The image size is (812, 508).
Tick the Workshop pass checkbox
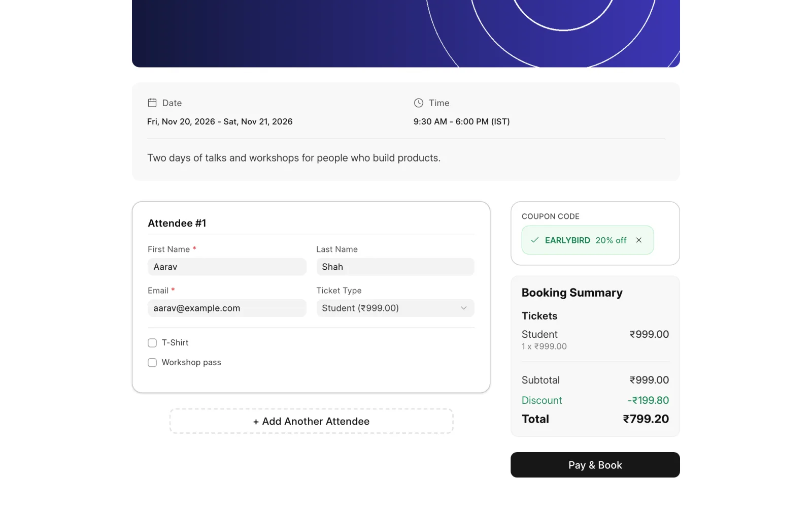(x=152, y=363)
